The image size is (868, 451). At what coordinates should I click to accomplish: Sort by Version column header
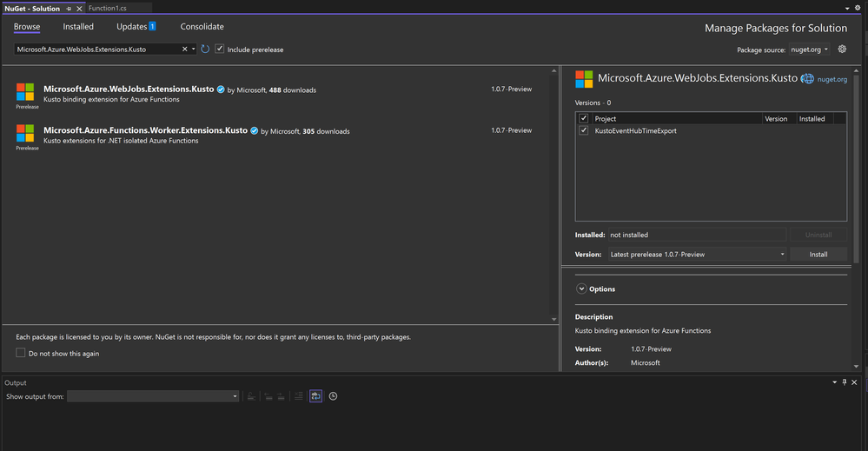[779, 118]
